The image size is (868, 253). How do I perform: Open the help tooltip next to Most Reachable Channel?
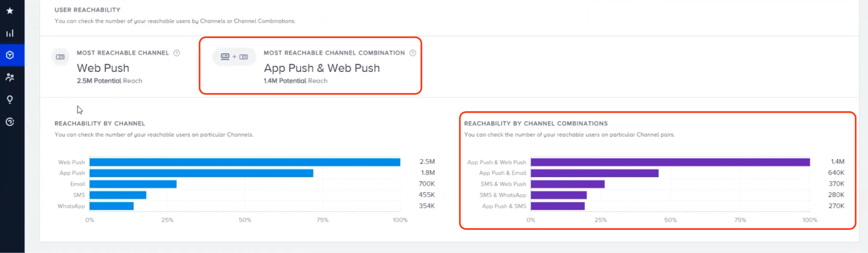coord(176,53)
